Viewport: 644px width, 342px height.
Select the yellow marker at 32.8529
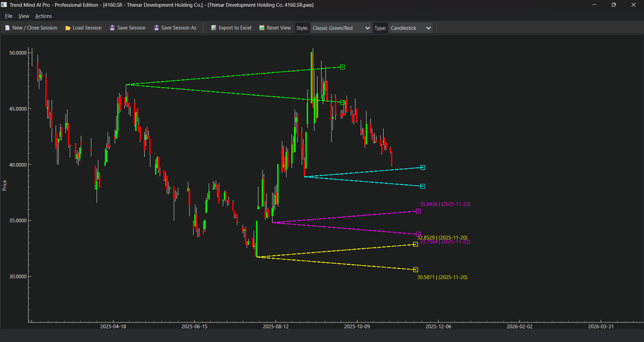click(x=415, y=244)
